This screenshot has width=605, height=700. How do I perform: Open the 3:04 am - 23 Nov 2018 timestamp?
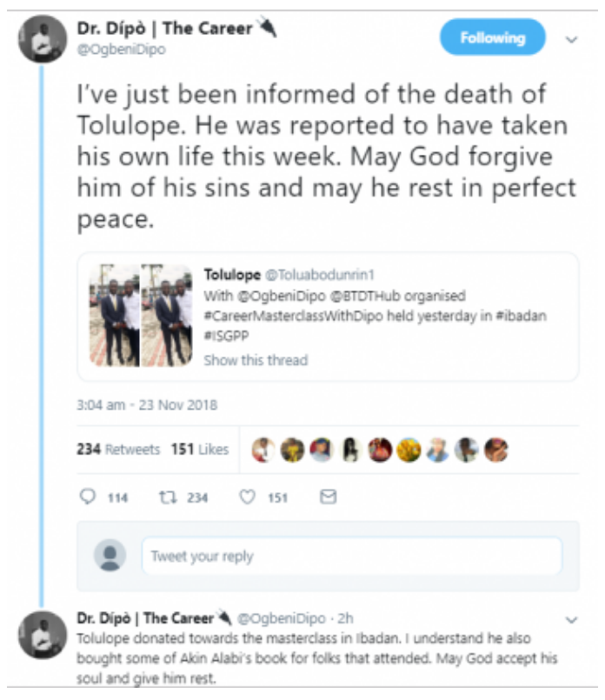coord(147,405)
